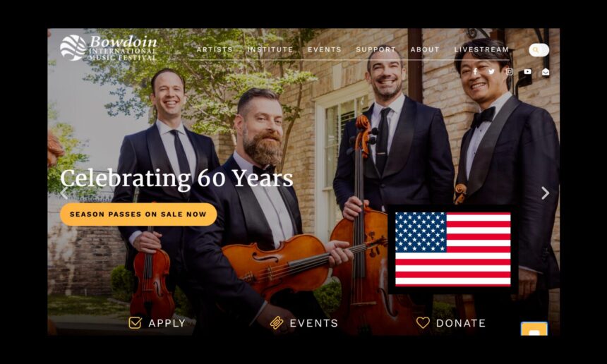Click the yellow chat widget icon
The image size is (607, 364).
click(x=534, y=329)
